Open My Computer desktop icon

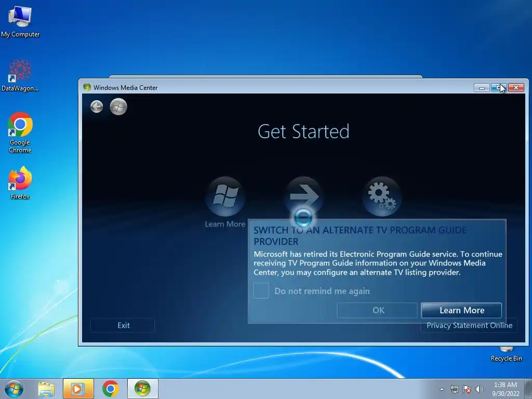20,21
